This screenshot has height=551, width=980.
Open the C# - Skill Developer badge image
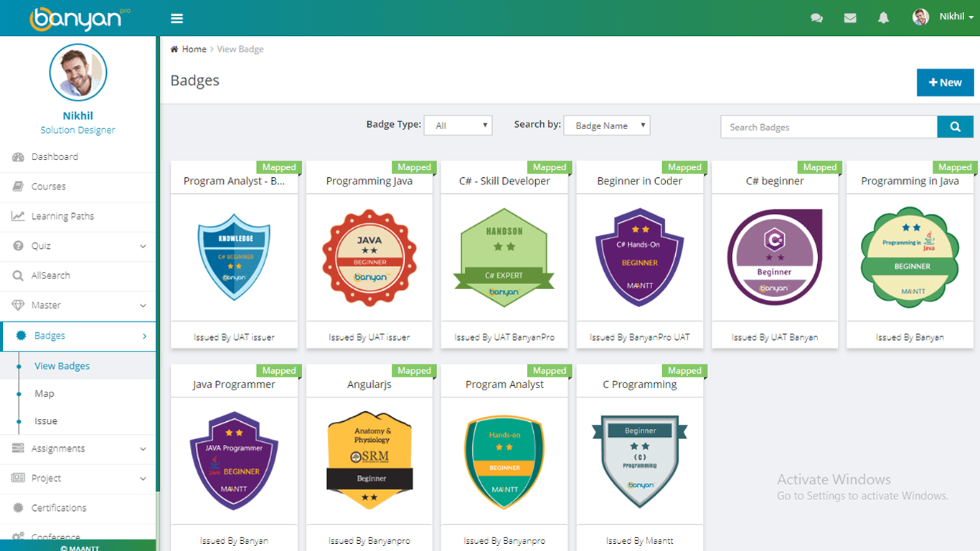(x=504, y=258)
